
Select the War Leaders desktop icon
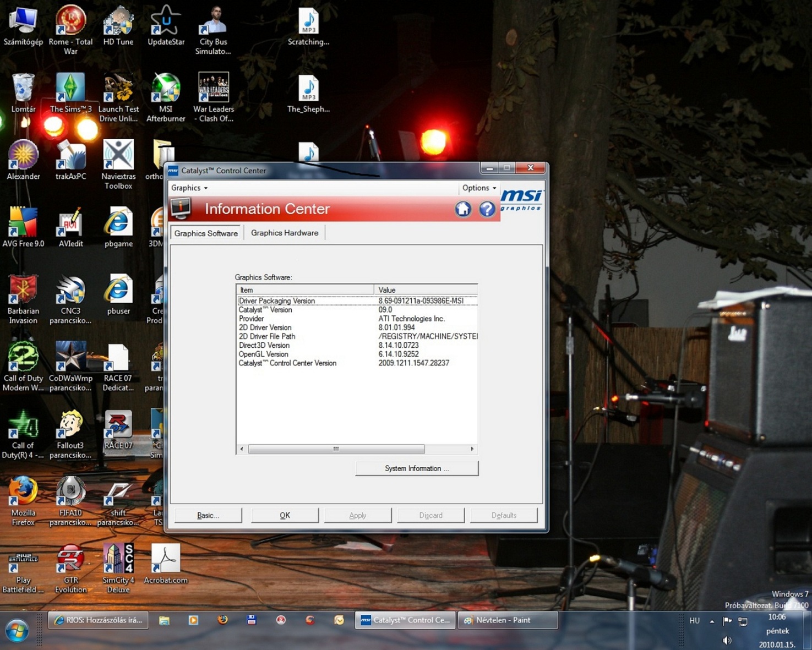coord(213,97)
